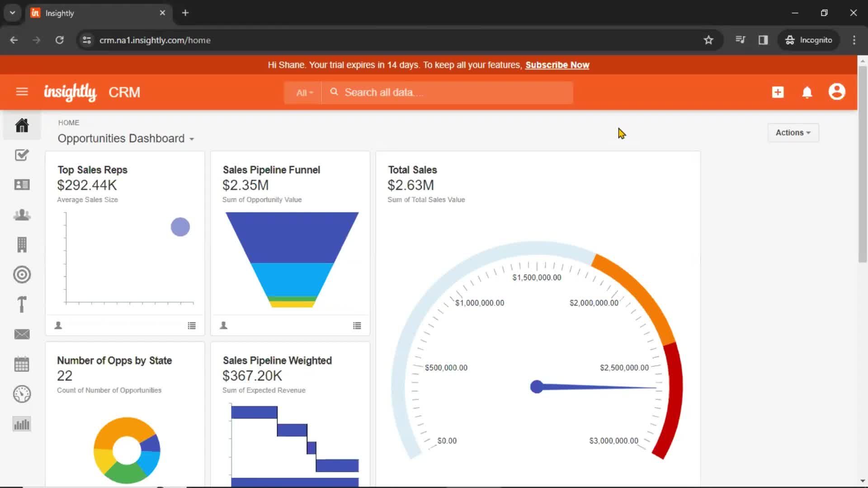Toggle notifications bell icon
The image size is (868, 488).
coord(807,92)
